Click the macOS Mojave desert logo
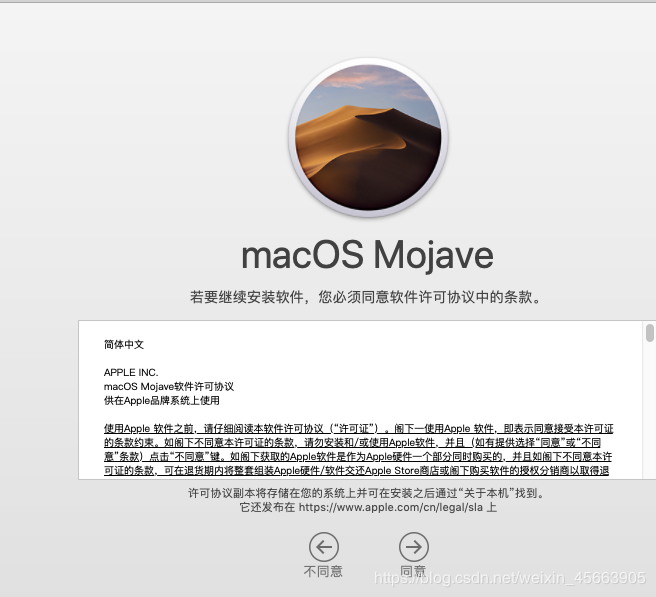 click(x=368, y=138)
